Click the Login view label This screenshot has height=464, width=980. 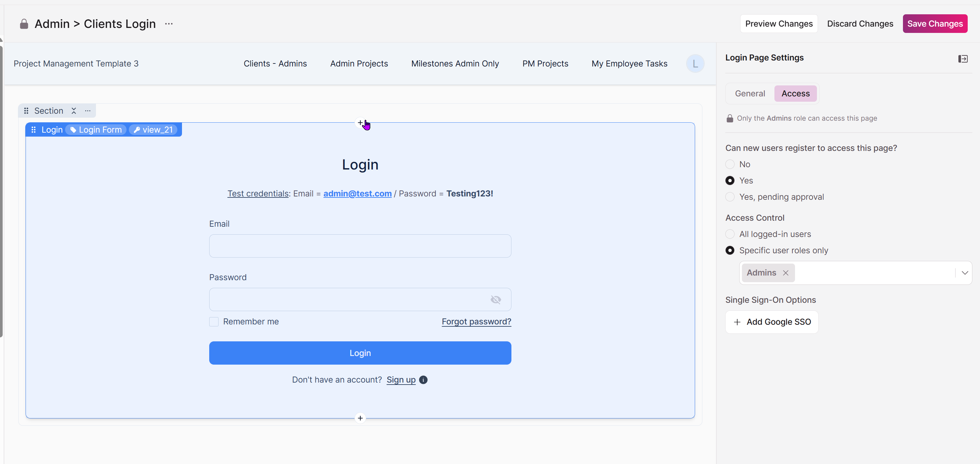[x=52, y=130]
